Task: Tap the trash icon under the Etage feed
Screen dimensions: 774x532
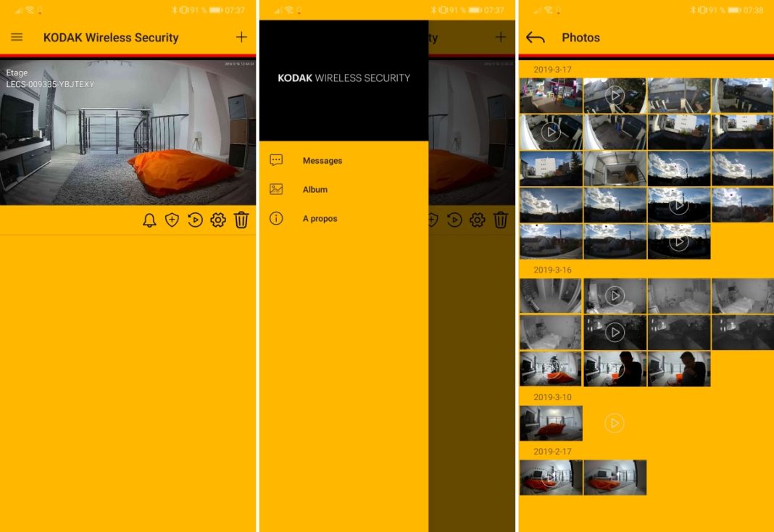Action: (x=241, y=220)
